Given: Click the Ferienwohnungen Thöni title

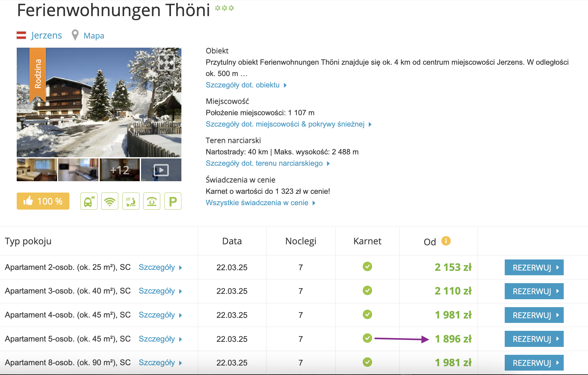Looking at the screenshot, I should [x=114, y=10].
